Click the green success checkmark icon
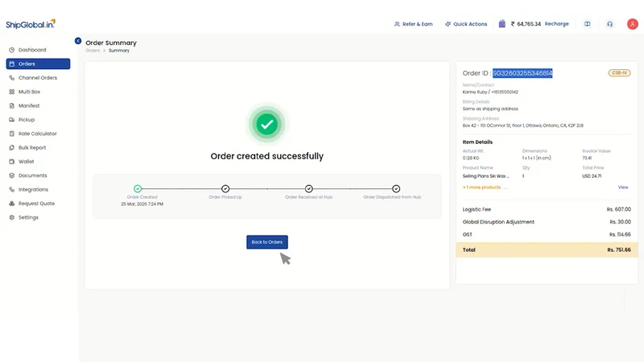Image resolution: width=644 pixels, height=362 pixels. point(267,124)
